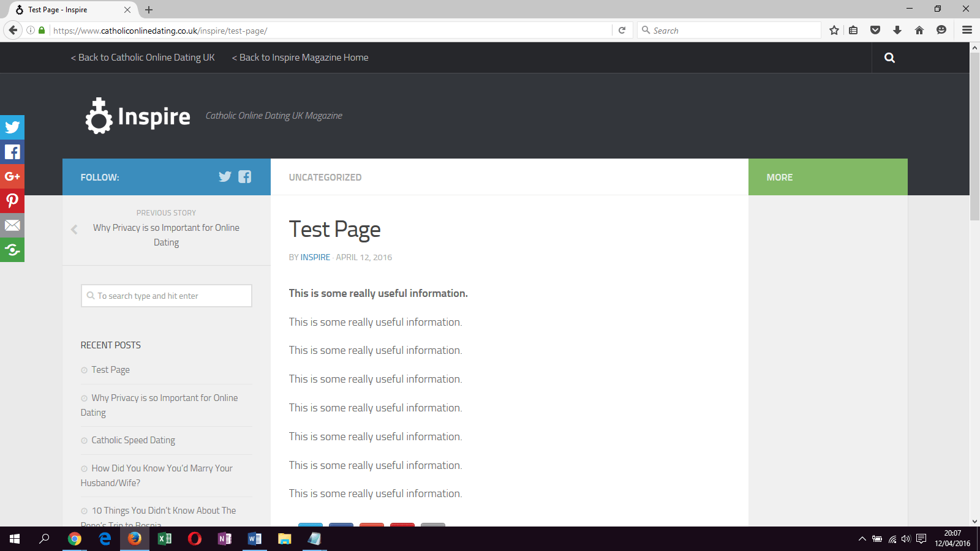Click the scrollbar down arrow
The image size is (980, 551).
(974, 522)
